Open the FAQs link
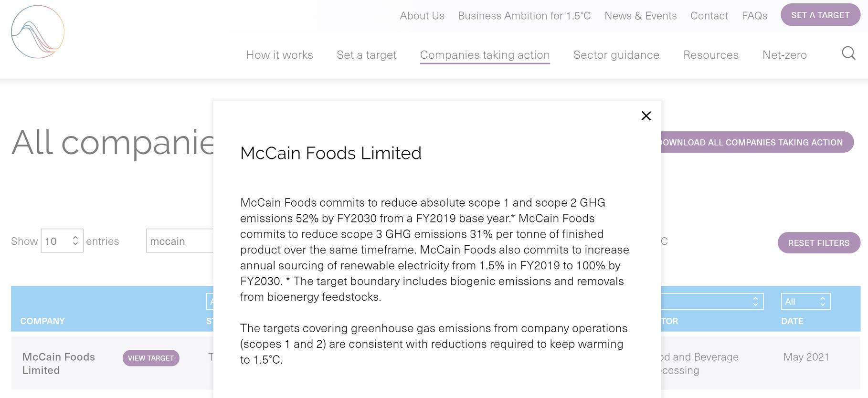868x398 pixels. coord(754,16)
